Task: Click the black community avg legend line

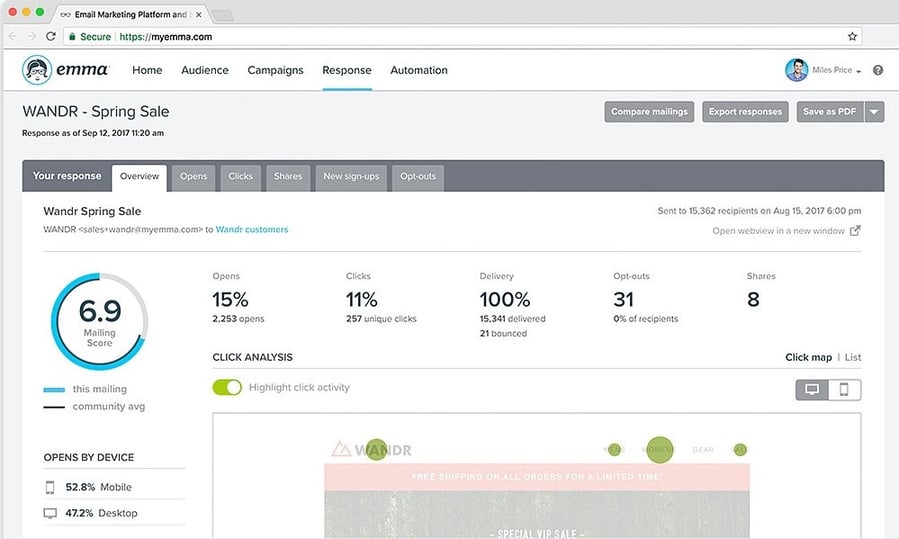Action: (54, 407)
